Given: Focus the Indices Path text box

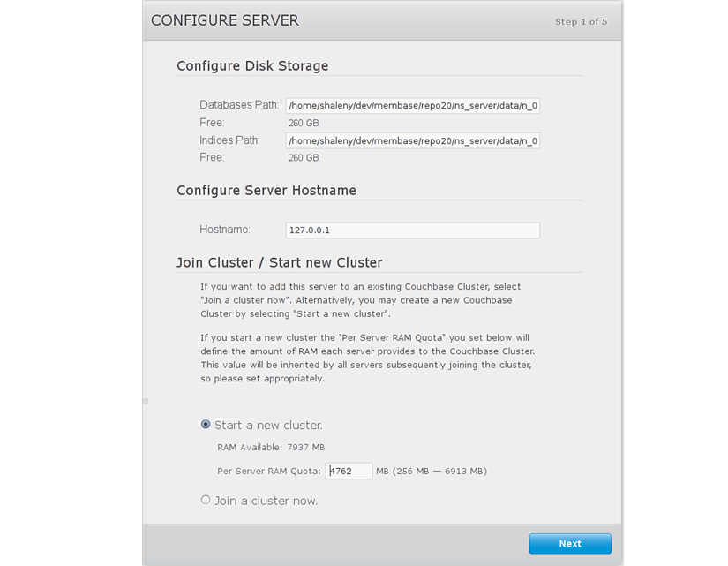Looking at the screenshot, I should [412, 140].
